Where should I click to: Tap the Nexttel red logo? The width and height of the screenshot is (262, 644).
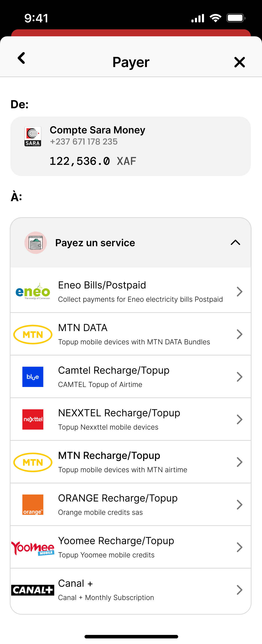[33, 419]
